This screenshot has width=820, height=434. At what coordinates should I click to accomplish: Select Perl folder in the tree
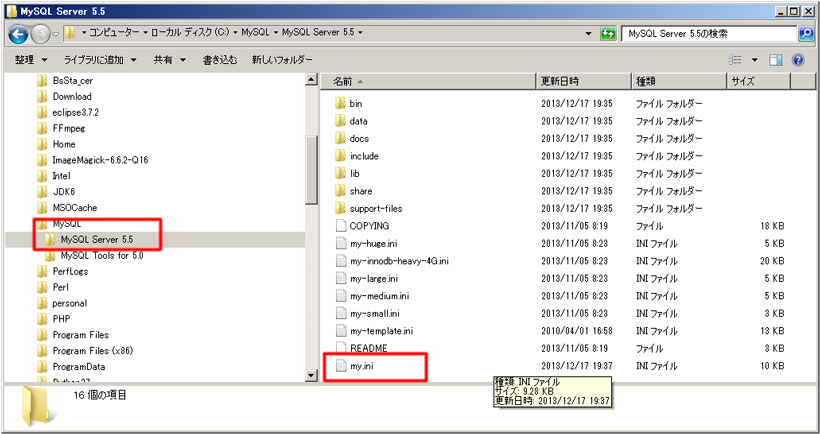tap(61, 287)
